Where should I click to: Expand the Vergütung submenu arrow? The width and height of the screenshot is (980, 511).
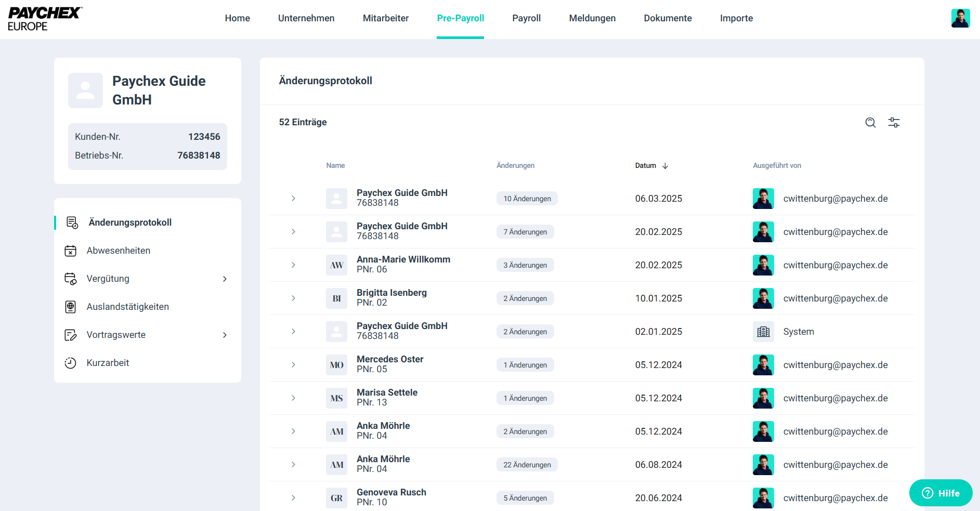coord(225,279)
